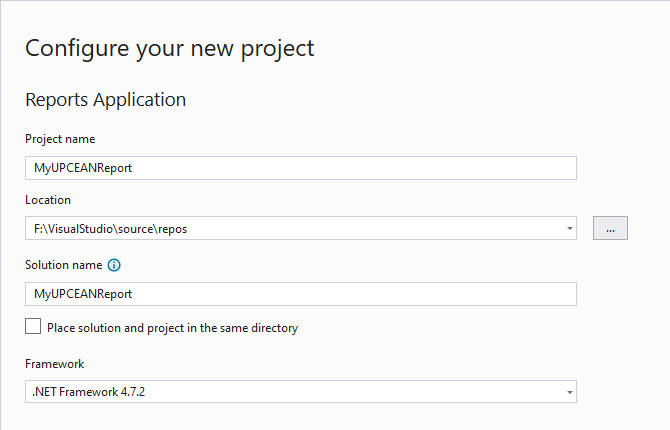Open the .NET Framework 4.7.2 combo box
This screenshot has width=670, height=430.
pos(301,392)
